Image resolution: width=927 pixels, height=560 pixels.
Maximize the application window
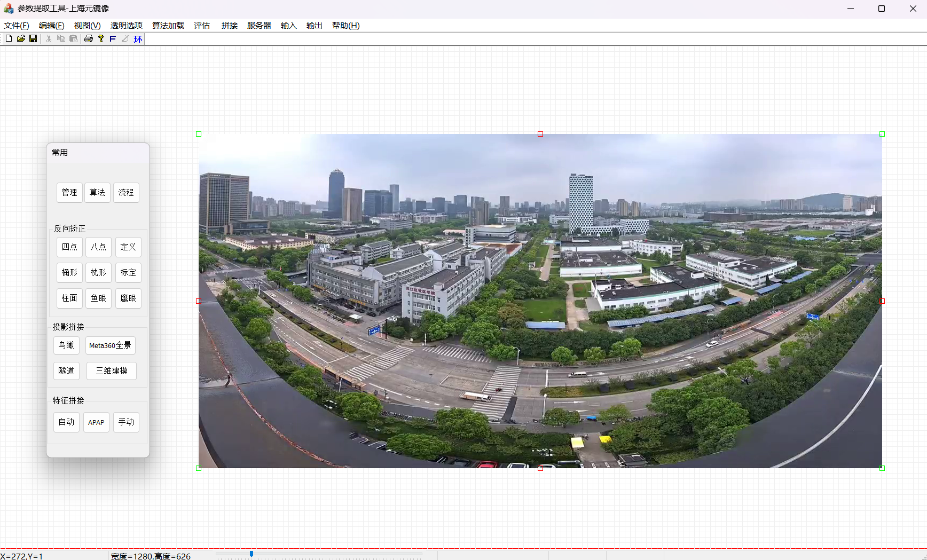point(882,9)
